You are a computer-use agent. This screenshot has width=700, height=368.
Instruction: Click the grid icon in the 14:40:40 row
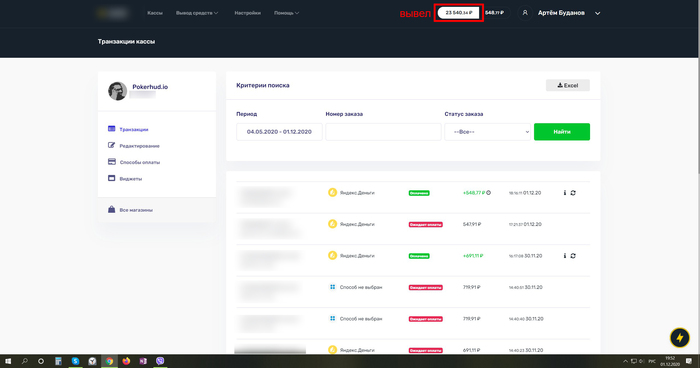pyautogui.click(x=332, y=318)
